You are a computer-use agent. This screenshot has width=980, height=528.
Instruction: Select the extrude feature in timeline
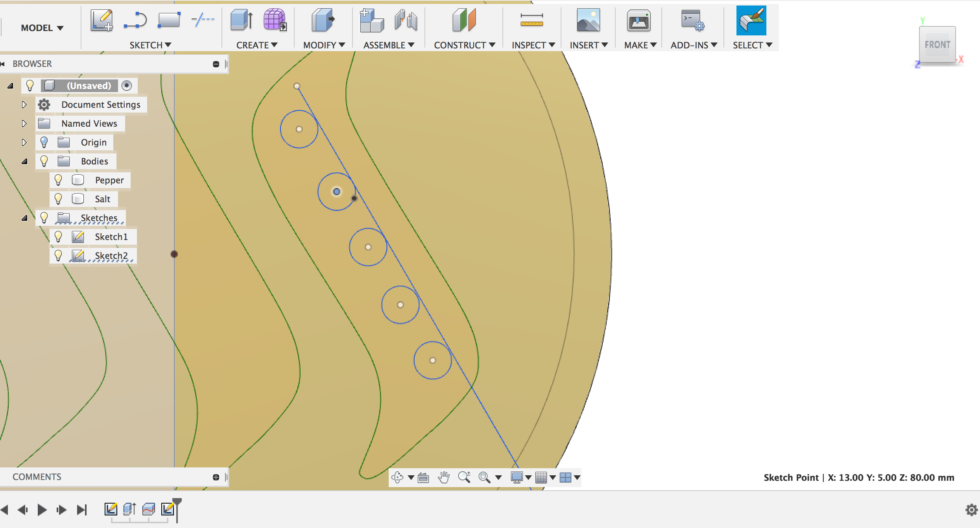pos(130,509)
